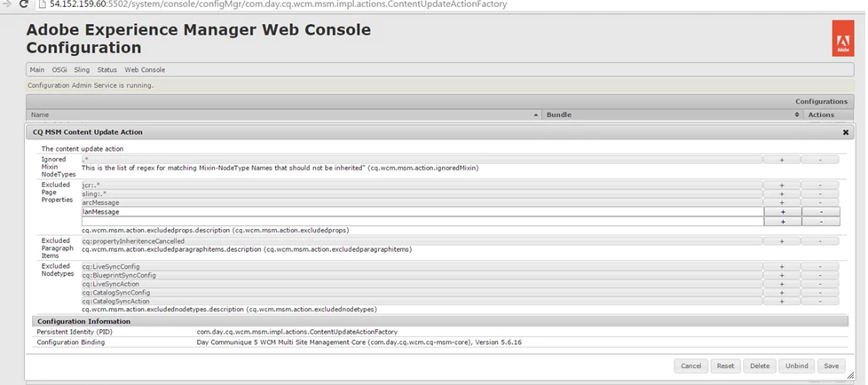Click the Cancel button

point(690,365)
